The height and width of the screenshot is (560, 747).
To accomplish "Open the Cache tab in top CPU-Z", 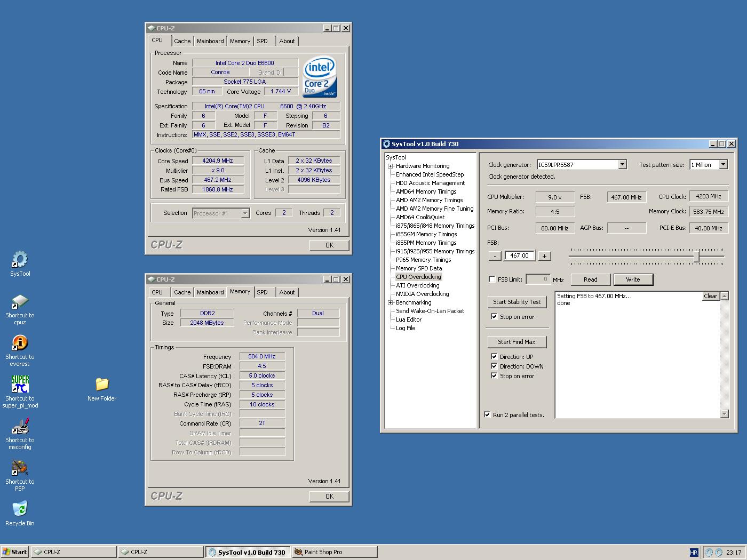I will 182,41.
